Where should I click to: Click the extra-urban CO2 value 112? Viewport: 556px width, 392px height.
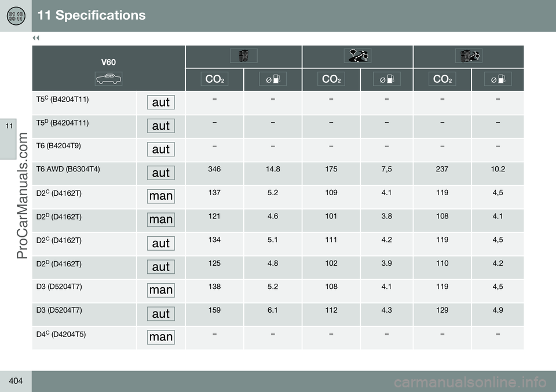(x=331, y=310)
